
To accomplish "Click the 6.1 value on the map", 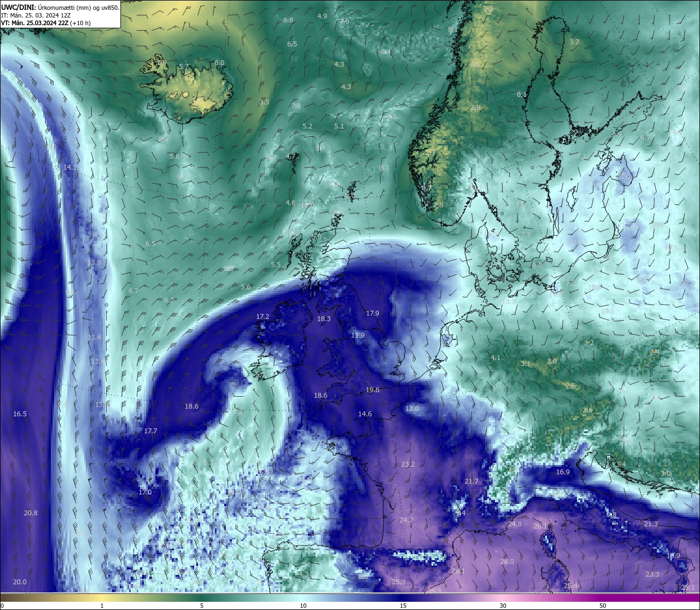I will coord(522,95).
